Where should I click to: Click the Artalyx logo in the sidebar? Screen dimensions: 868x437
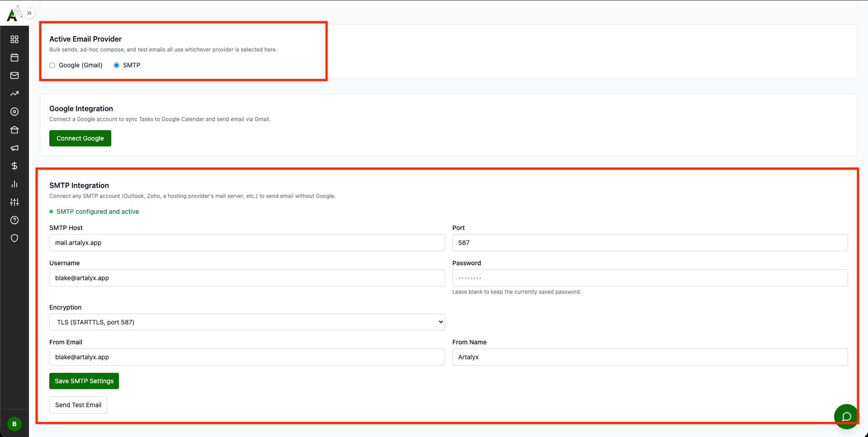click(x=14, y=13)
